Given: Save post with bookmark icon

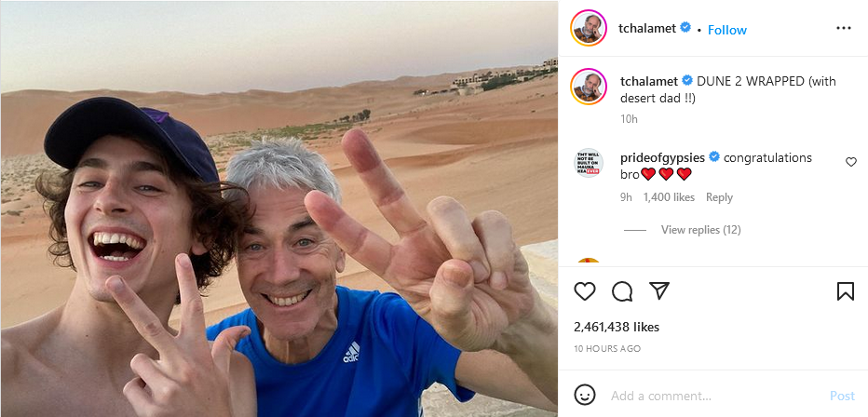Looking at the screenshot, I should click(846, 291).
